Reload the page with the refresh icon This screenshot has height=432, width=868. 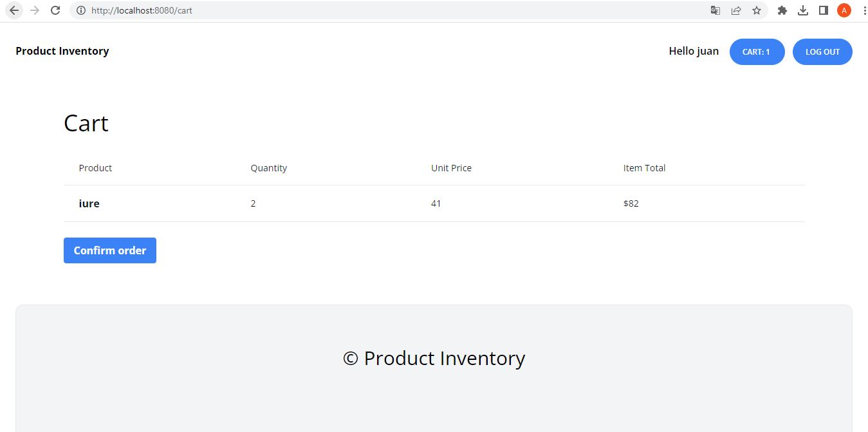pyautogui.click(x=55, y=10)
